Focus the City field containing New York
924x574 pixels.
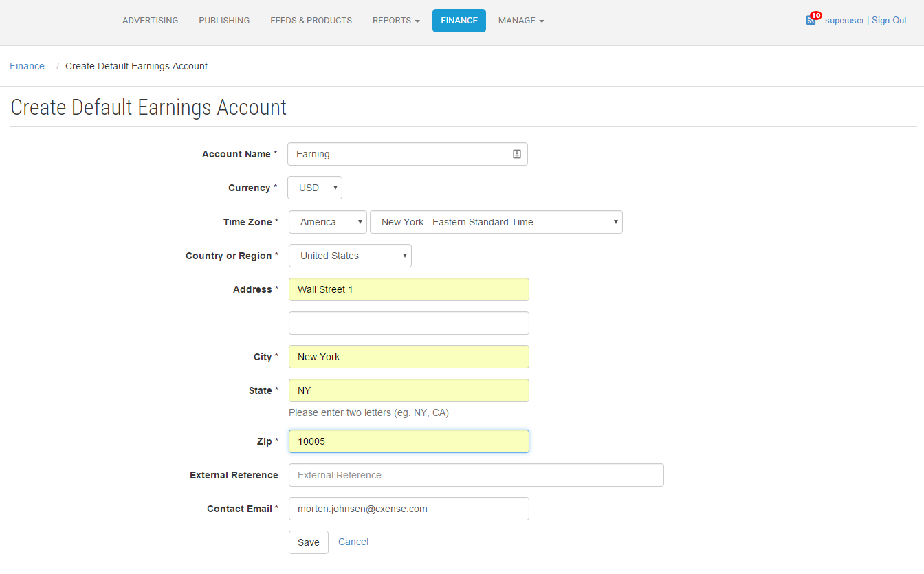pos(409,357)
